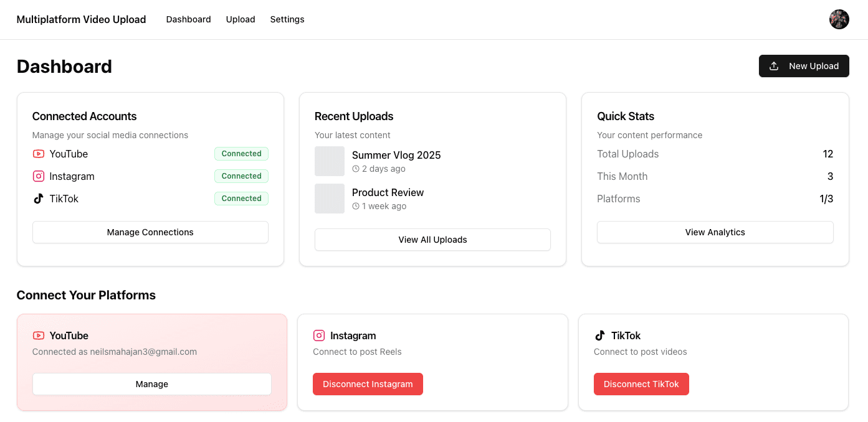Open the Dashboard nav item
The height and width of the screenshot is (422, 868).
[x=188, y=19]
